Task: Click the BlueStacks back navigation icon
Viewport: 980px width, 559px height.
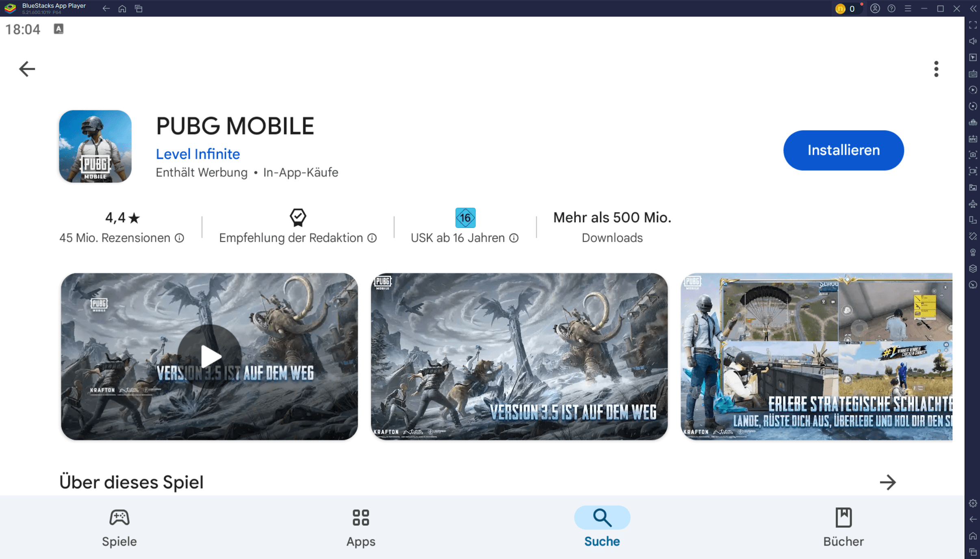Action: click(x=106, y=8)
